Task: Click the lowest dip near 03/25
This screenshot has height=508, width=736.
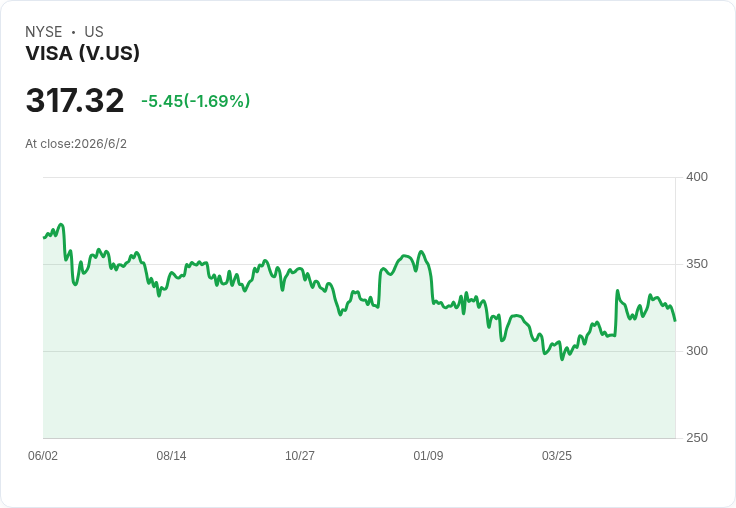Action: click(562, 359)
